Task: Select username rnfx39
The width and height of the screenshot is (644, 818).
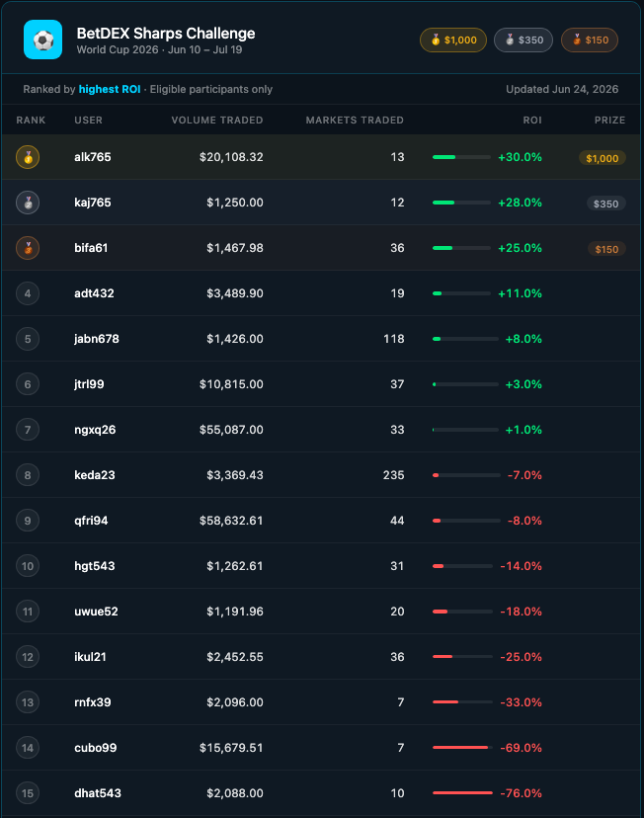Action: point(92,701)
